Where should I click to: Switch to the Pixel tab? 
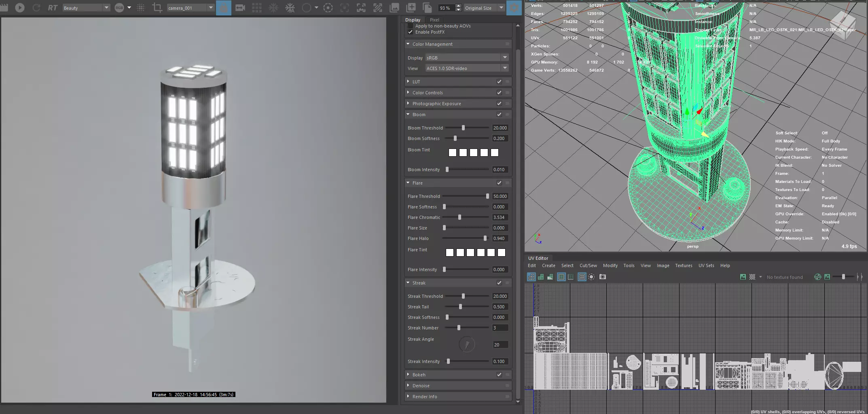(x=434, y=20)
